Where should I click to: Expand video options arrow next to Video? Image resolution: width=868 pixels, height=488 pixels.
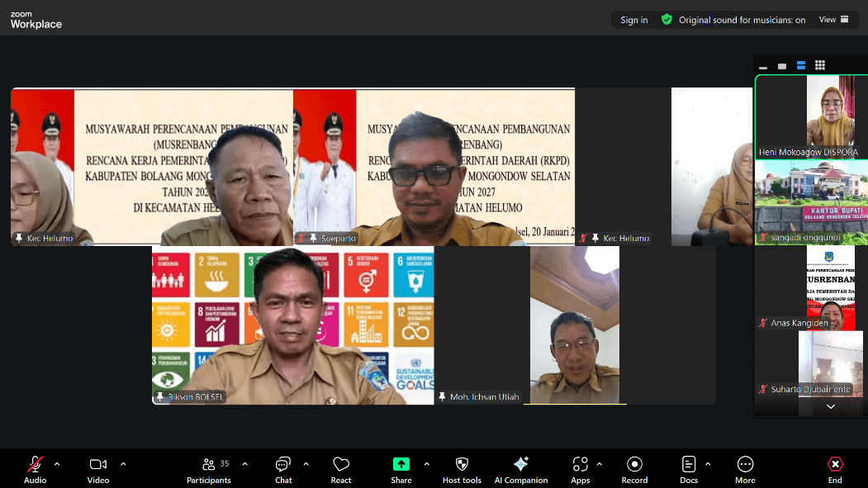click(x=123, y=464)
